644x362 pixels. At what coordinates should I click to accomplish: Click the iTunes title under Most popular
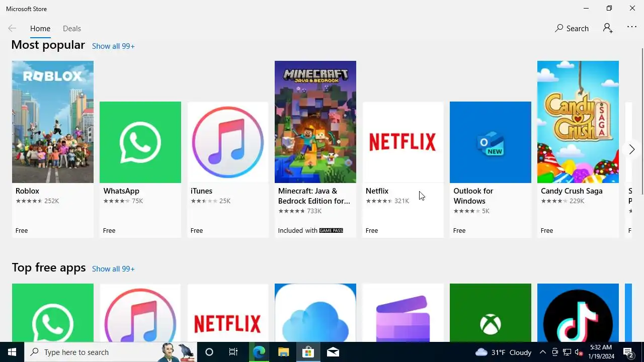click(201, 191)
